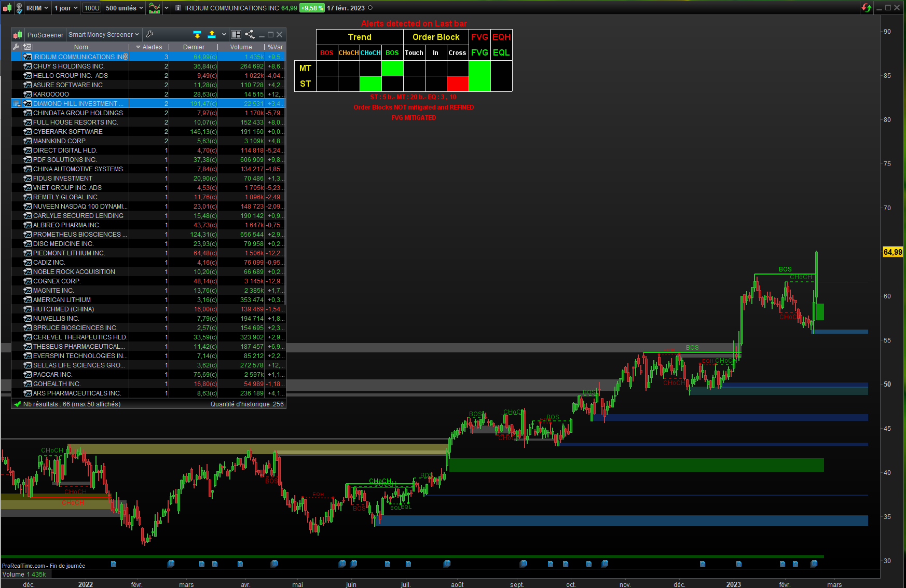
Task: Click the Nb résultats : 66 status text
Action: click(72, 404)
